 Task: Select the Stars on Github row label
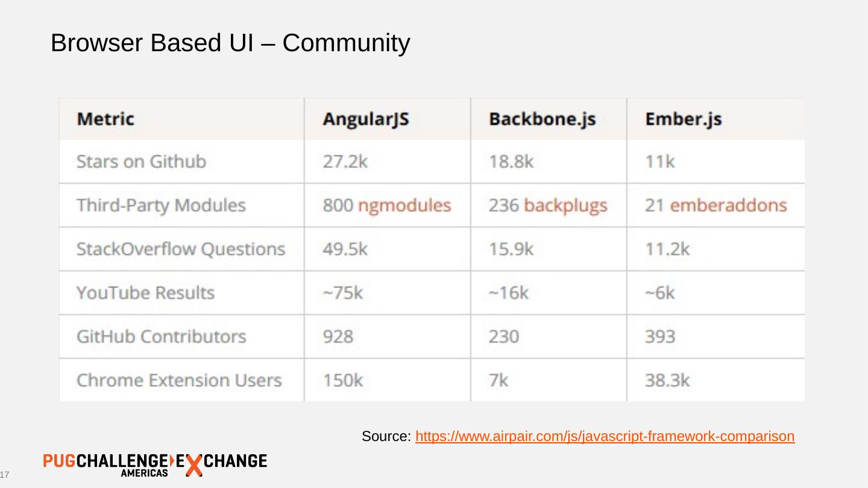tap(141, 161)
